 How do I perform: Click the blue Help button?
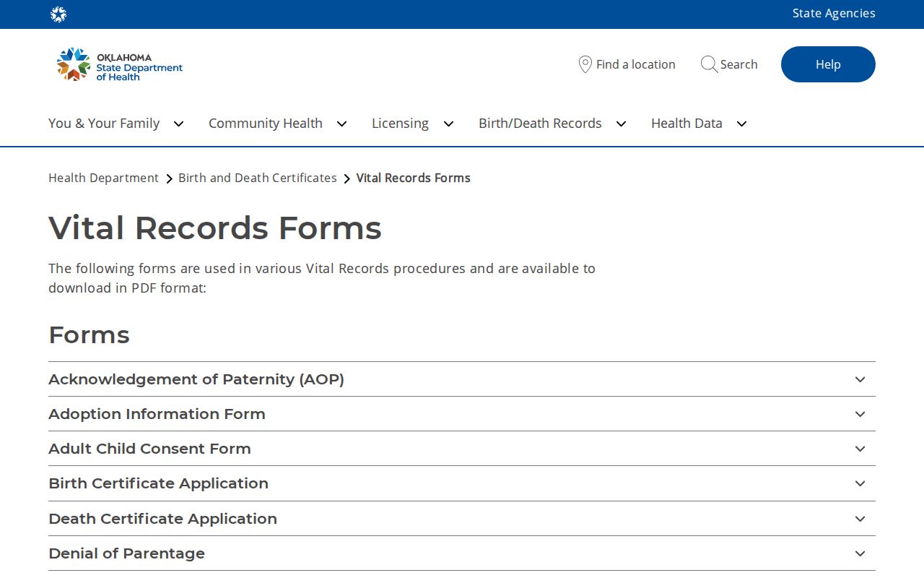click(828, 64)
